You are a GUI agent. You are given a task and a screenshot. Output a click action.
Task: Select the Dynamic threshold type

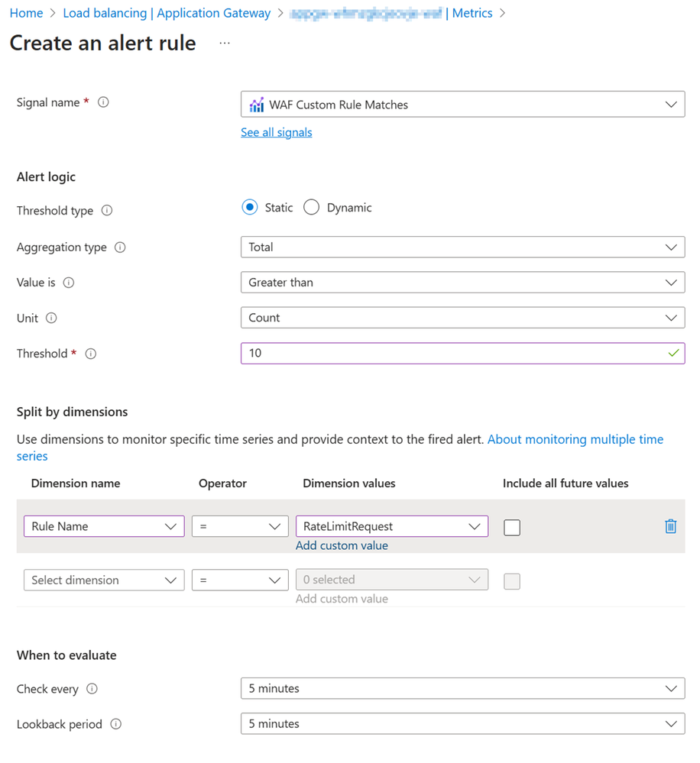click(x=311, y=208)
